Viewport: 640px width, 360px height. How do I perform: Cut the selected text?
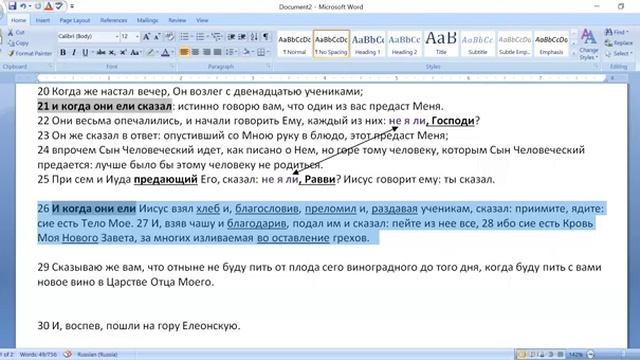pos(16,32)
